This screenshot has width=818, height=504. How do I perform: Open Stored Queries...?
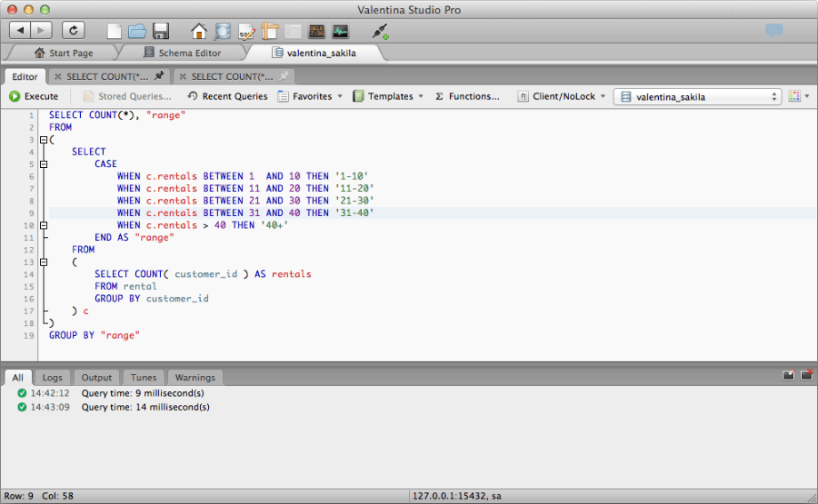(127, 96)
